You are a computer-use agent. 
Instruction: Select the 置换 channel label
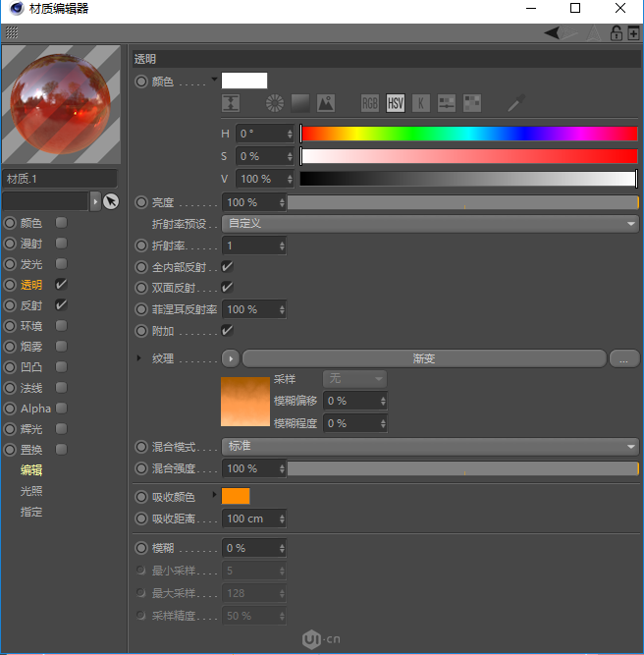31,450
